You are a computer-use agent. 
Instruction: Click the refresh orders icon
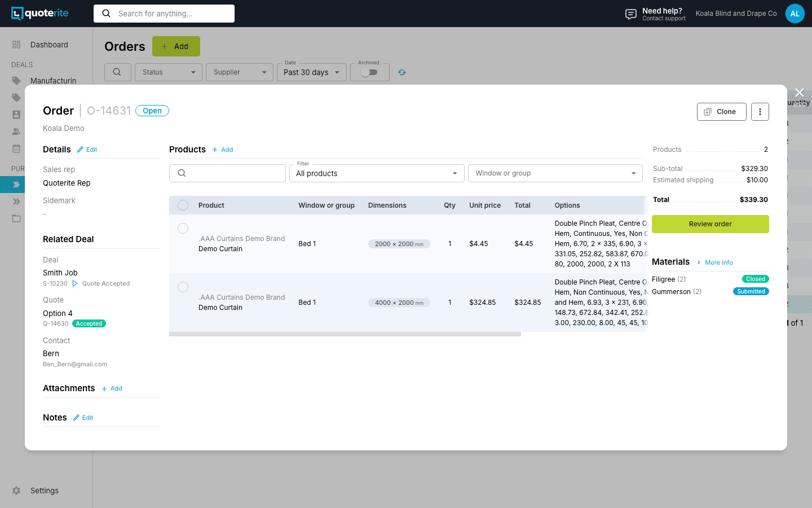pos(402,72)
